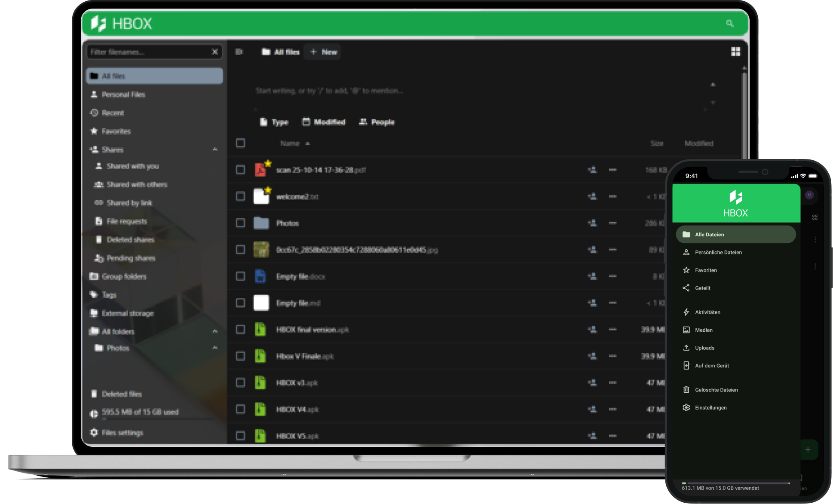Viewport: 833px width, 504px height.
Task: Share the welcome2.txt file
Action: point(592,196)
